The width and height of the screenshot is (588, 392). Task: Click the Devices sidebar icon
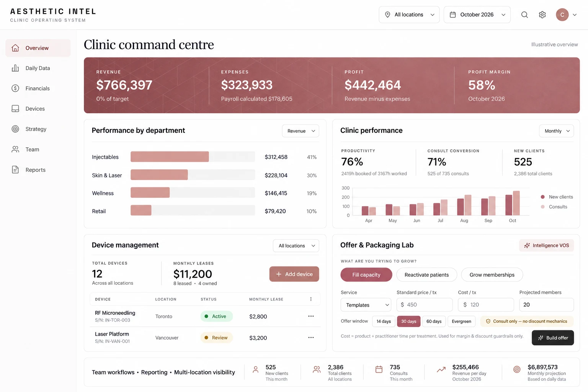pos(15,109)
